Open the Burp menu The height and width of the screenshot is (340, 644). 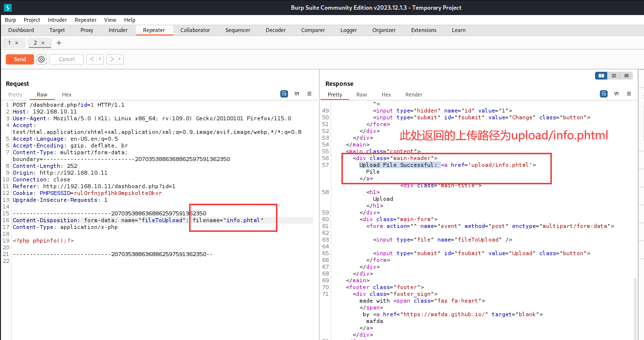tap(10, 20)
